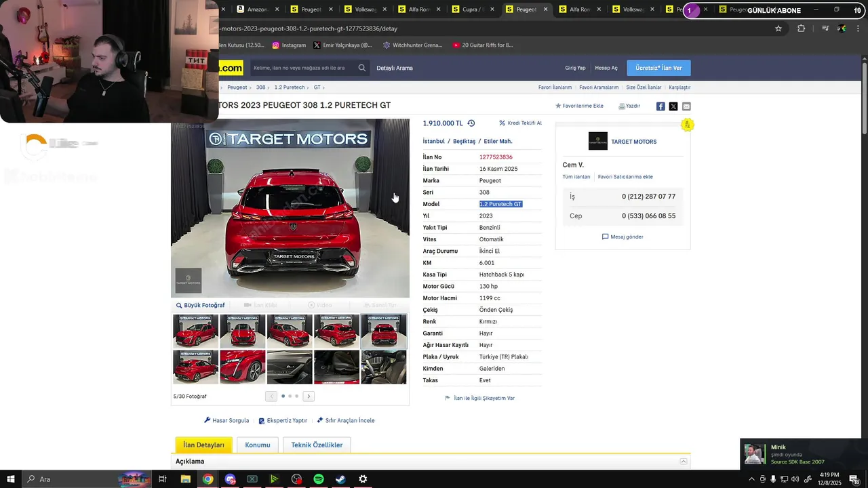Select the Konumu tab
Screen dimensions: 868x488
pyautogui.click(x=258, y=445)
